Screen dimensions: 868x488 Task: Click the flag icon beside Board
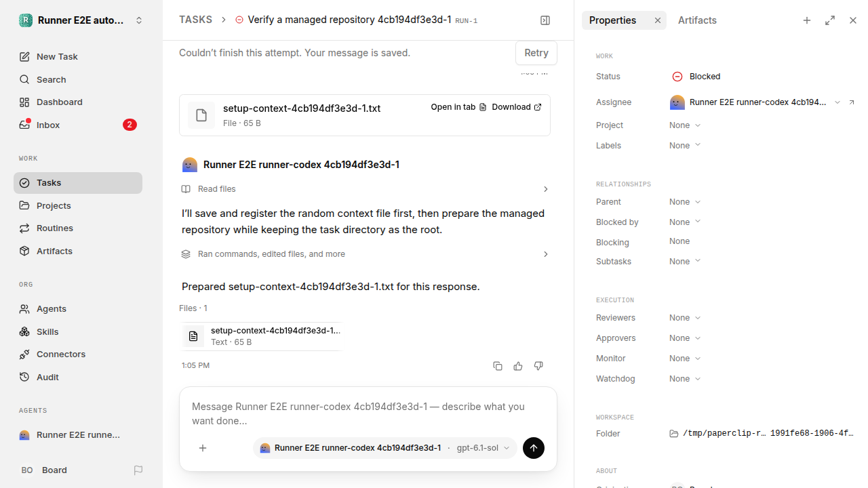tap(138, 470)
